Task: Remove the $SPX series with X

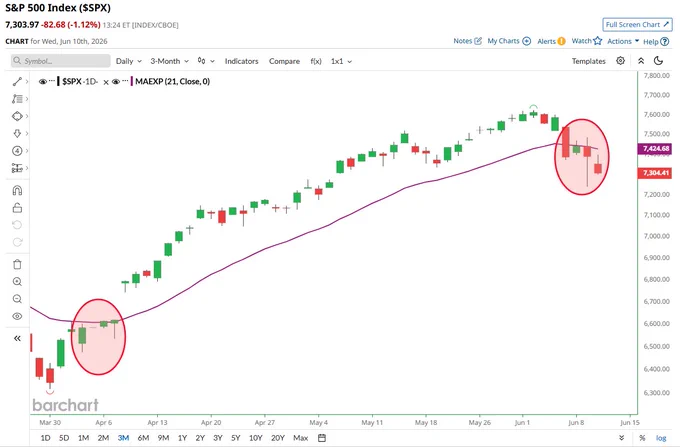Action: (x=106, y=82)
